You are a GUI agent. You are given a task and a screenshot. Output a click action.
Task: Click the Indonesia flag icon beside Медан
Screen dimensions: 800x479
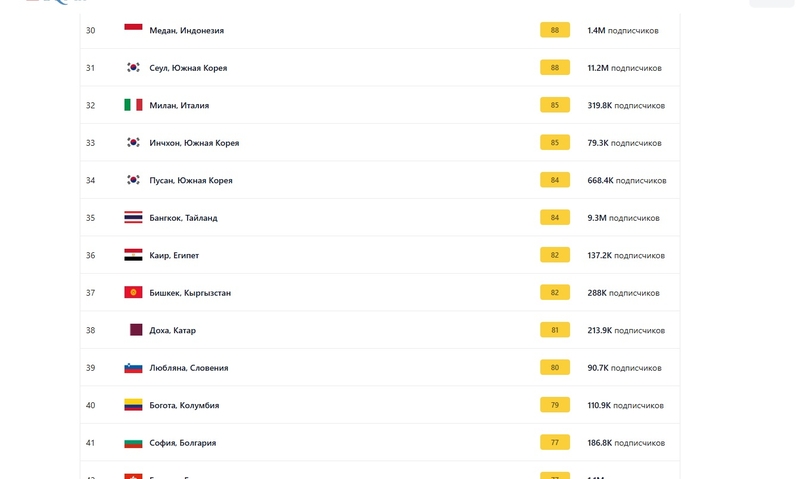[133, 30]
